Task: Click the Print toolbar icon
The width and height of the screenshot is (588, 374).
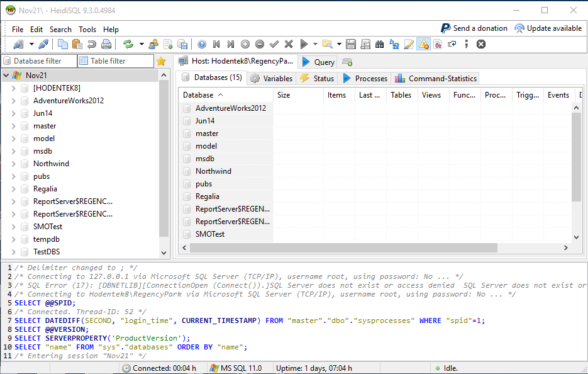Action: [106, 44]
